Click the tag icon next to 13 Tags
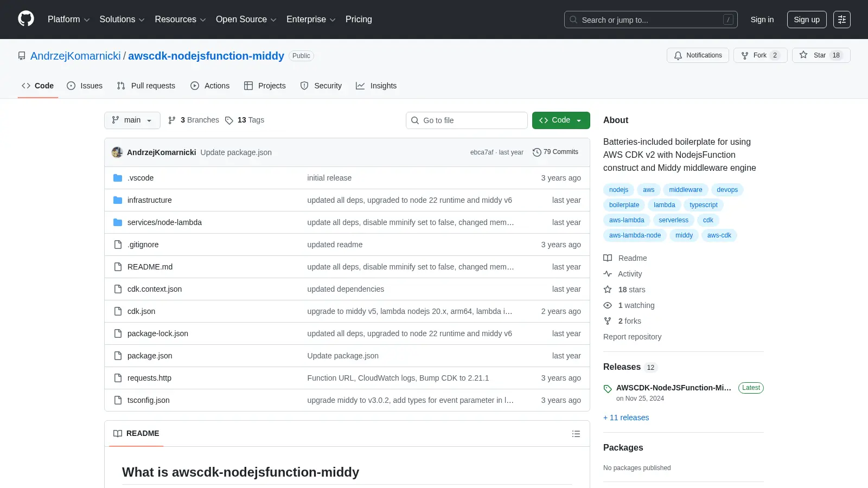Screen dimensions: 868x488 pos(229,120)
